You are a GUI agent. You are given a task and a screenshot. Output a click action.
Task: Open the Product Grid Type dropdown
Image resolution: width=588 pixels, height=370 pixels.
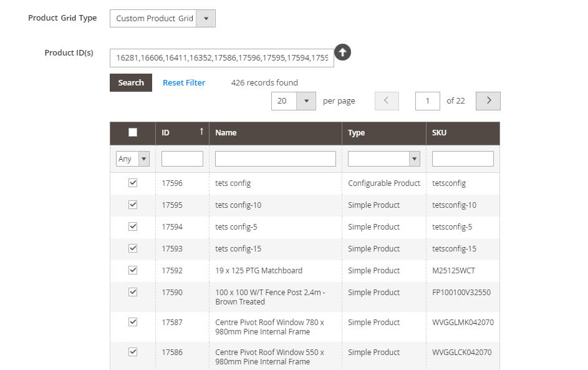(x=162, y=18)
